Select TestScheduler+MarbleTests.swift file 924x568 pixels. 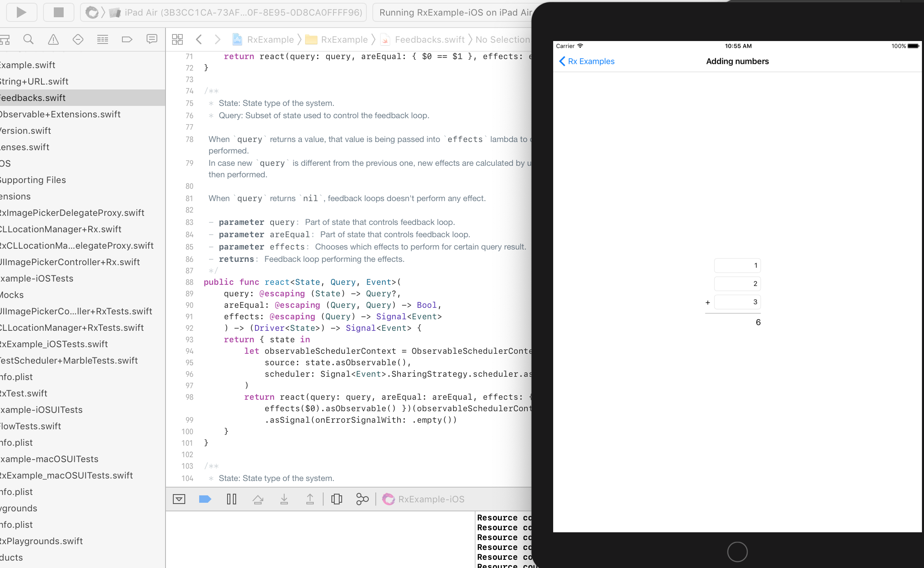tap(69, 360)
